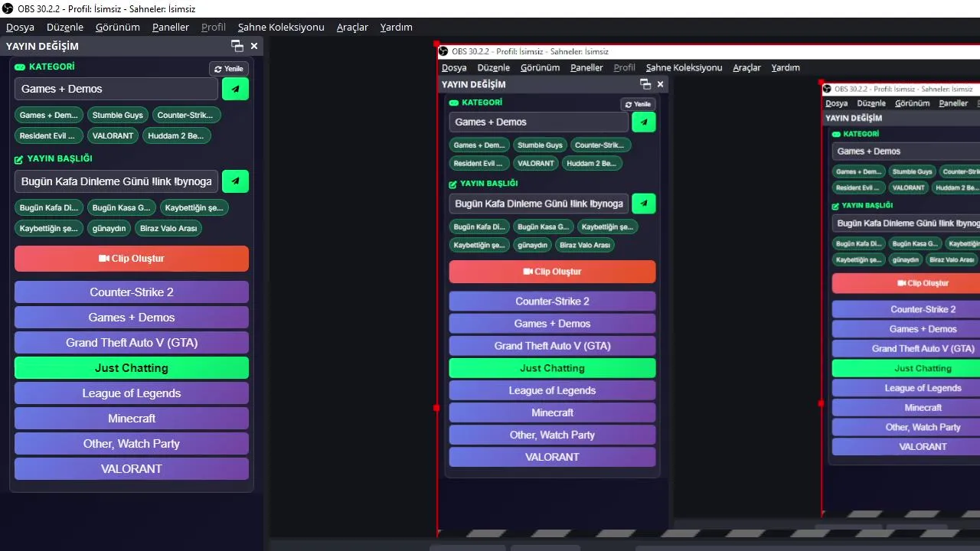Select the Bugün Kafa Di... title chip
This screenshot has width=980, height=551.
click(x=49, y=208)
